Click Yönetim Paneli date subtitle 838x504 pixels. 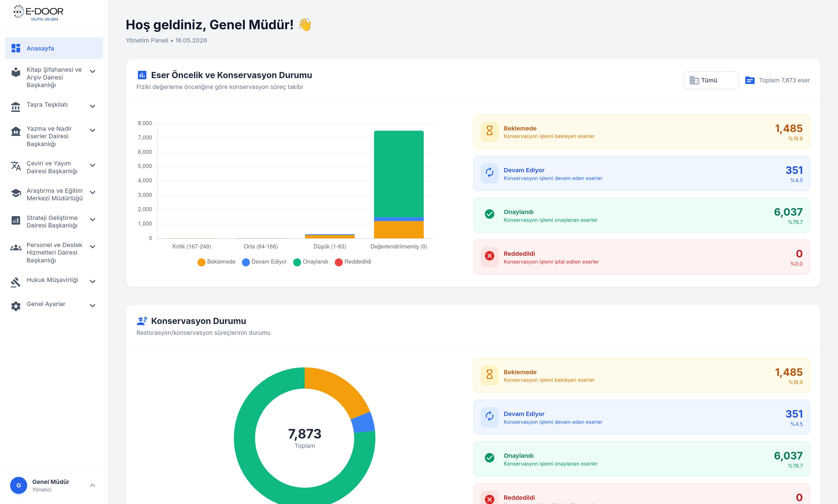tap(166, 40)
